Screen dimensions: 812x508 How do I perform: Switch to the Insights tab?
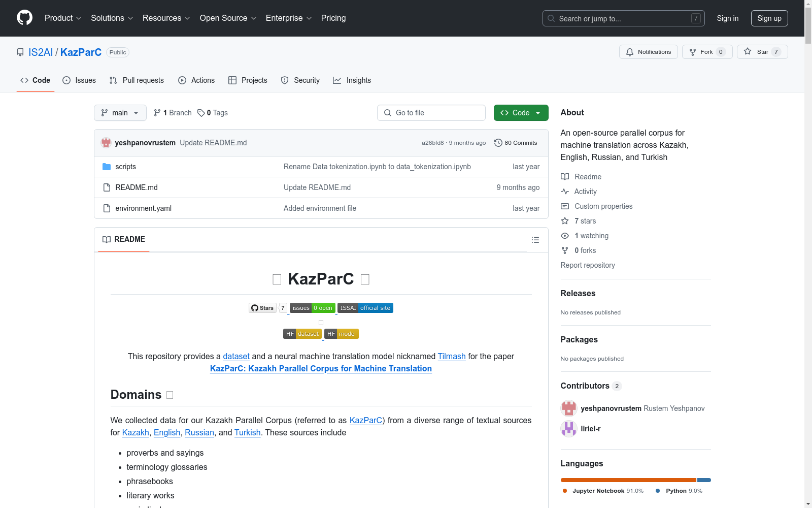point(352,80)
